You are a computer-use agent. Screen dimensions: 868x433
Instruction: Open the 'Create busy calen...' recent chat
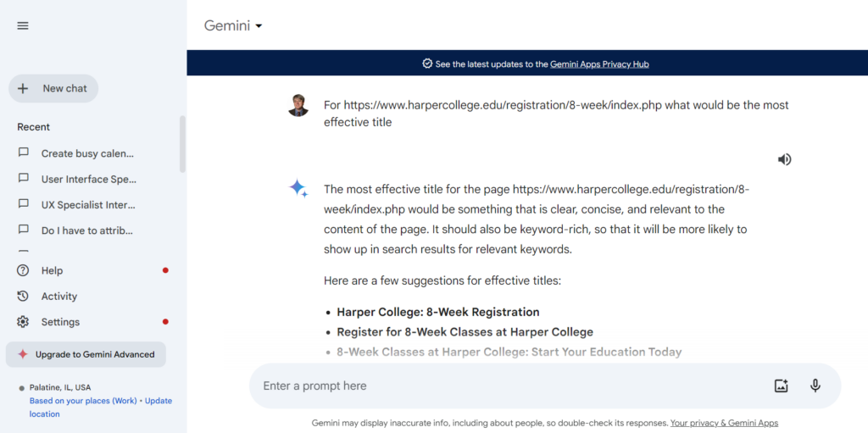pyautogui.click(x=87, y=153)
